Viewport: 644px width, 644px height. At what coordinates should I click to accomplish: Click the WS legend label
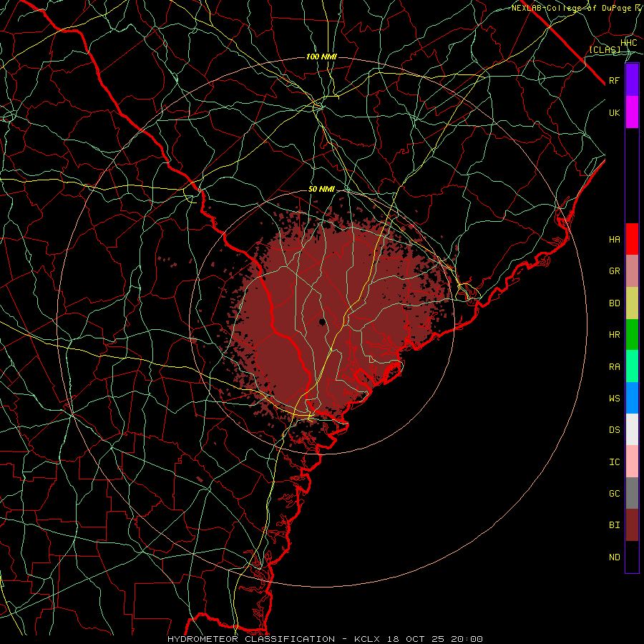(615, 398)
